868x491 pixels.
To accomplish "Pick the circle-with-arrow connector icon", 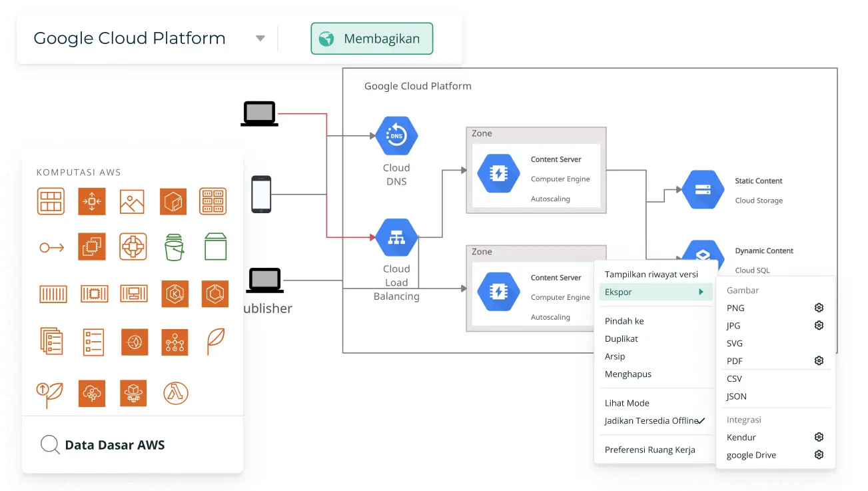I will [51, 247].
